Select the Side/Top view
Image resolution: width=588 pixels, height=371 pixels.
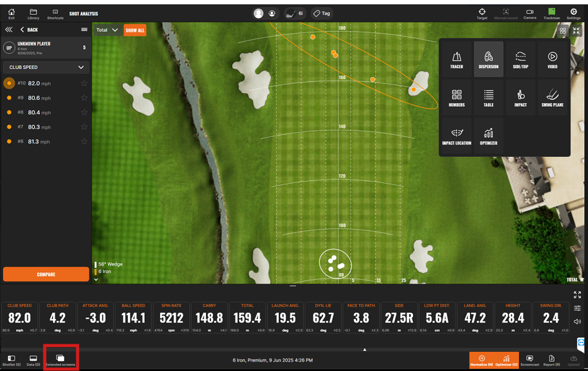520,59
